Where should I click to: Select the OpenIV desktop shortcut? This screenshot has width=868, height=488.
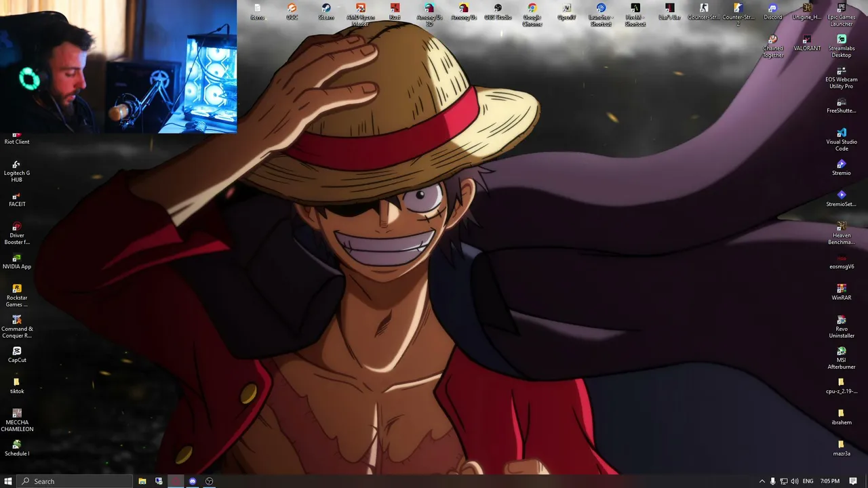(x=567, y=12)
